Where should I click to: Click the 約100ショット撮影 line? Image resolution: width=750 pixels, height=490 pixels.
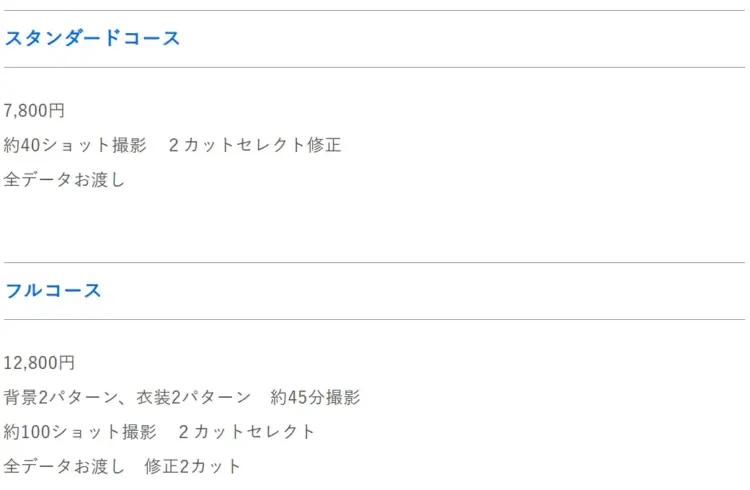point(159,432)
